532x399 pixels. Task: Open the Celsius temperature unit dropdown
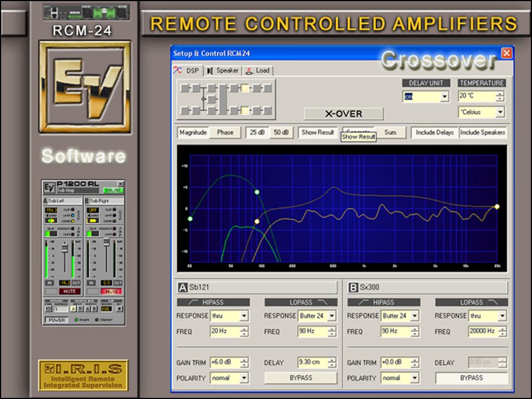click(500, 112)
